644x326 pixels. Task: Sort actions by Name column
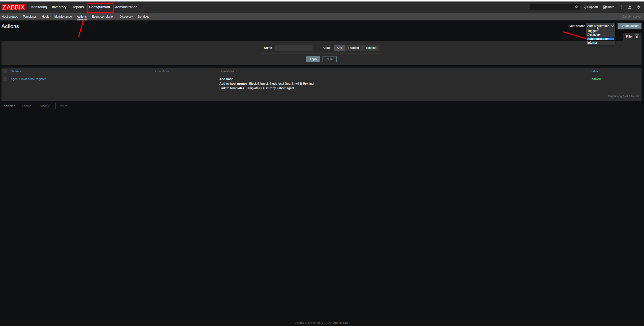(x=15, y=71)
